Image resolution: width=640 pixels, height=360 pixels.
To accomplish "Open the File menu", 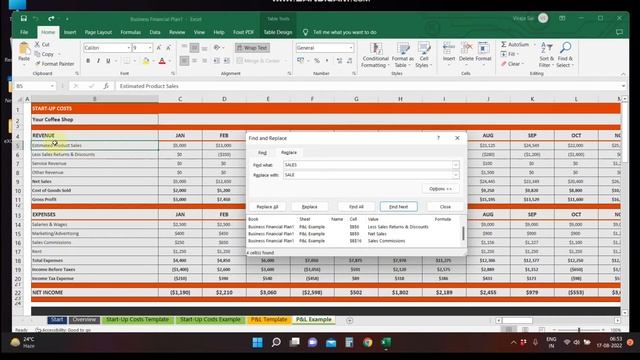I will click(x=24, y=32).
